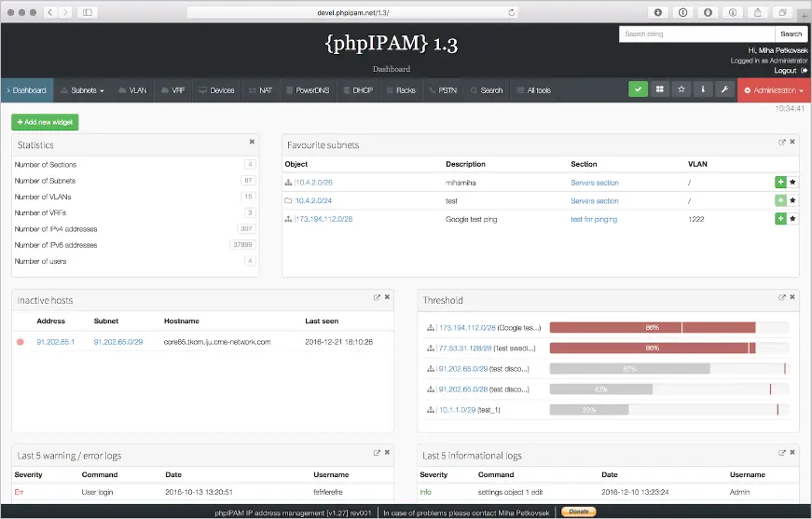Viewport: 812px width, 519px height.
Task: Click the 'Number of IPv6 addresses' count 37899
Action: click(242, 244)
